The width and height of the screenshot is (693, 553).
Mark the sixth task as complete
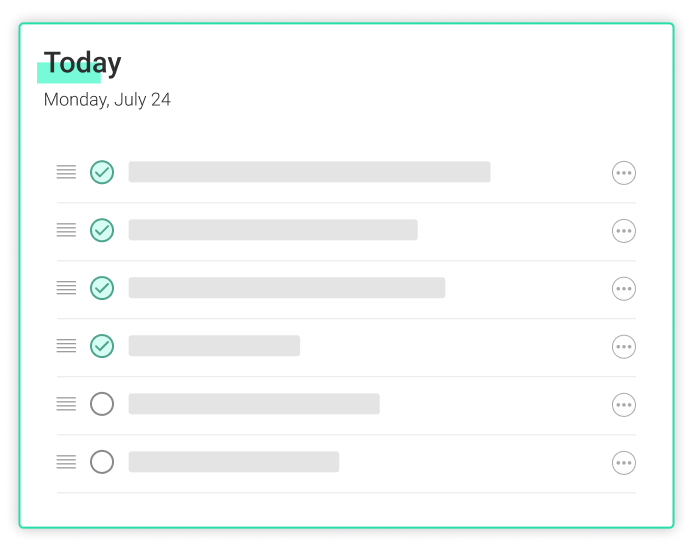[102, 462]
